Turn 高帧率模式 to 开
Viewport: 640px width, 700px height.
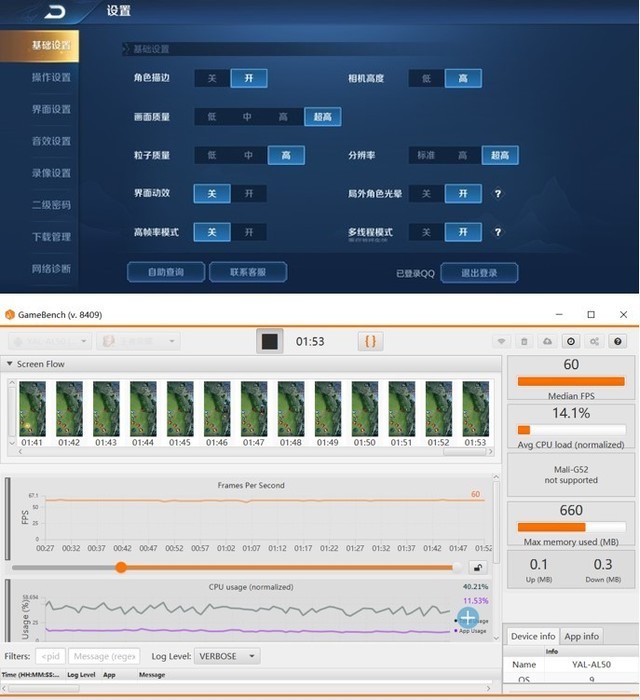249,232
